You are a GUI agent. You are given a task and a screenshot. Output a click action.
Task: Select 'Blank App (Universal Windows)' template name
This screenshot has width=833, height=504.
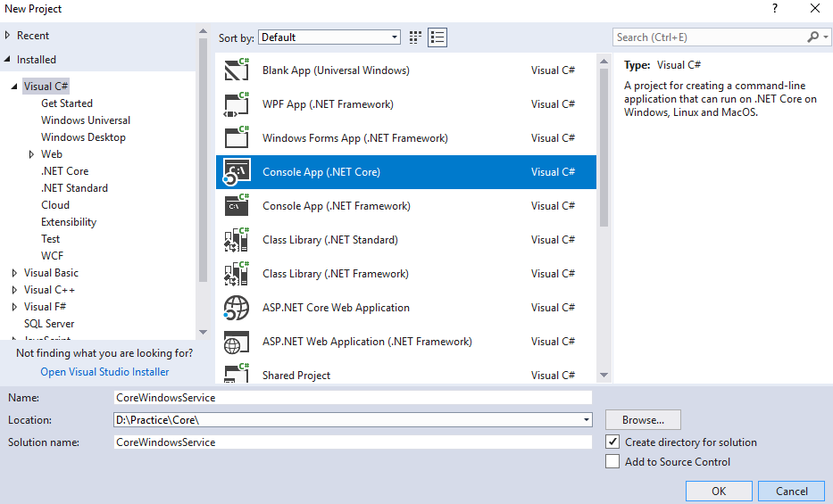pos(336,70)
